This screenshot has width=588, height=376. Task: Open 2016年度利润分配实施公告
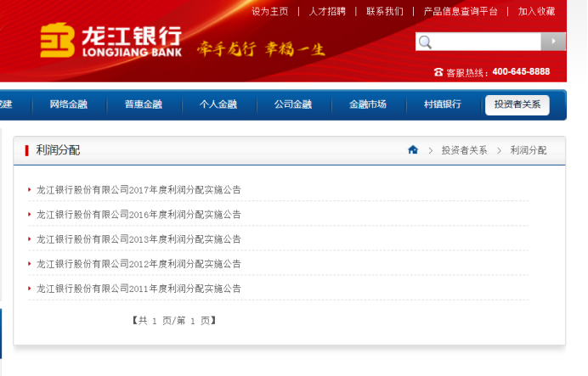click(x=139, y=215)
